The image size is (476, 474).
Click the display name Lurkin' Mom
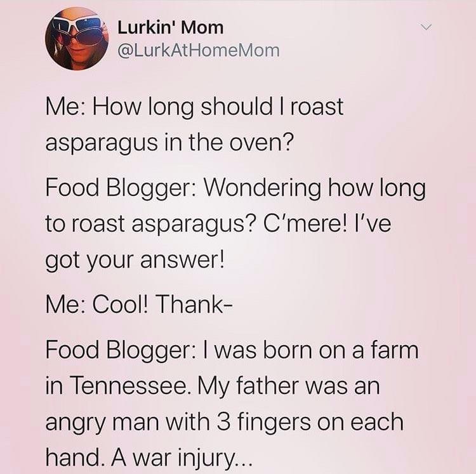(170, 28)
